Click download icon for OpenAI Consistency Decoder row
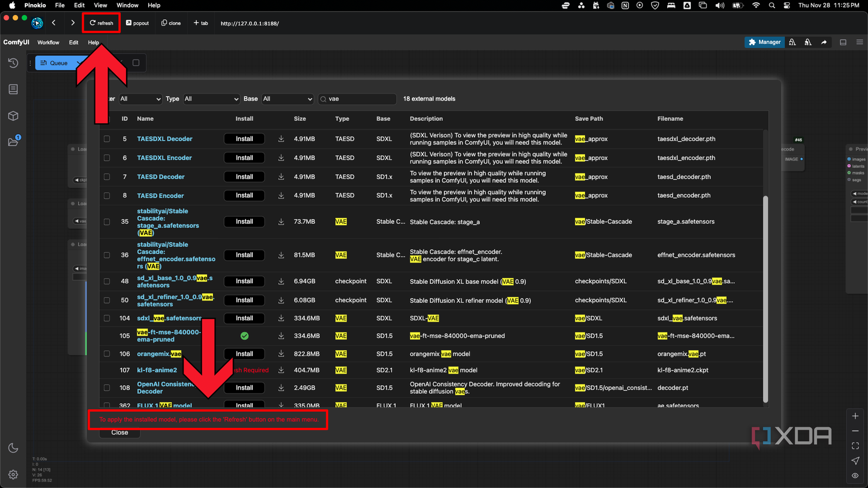868x488 pixels. [281, 387]
